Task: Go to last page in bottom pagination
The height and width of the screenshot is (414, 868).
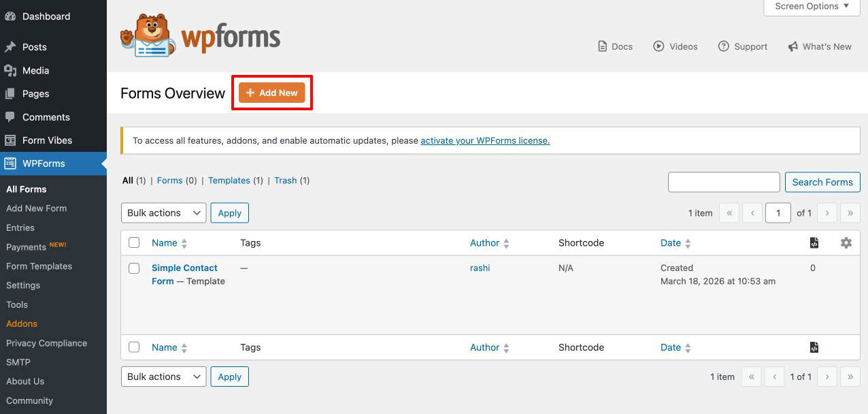Action: coord(850,377)
